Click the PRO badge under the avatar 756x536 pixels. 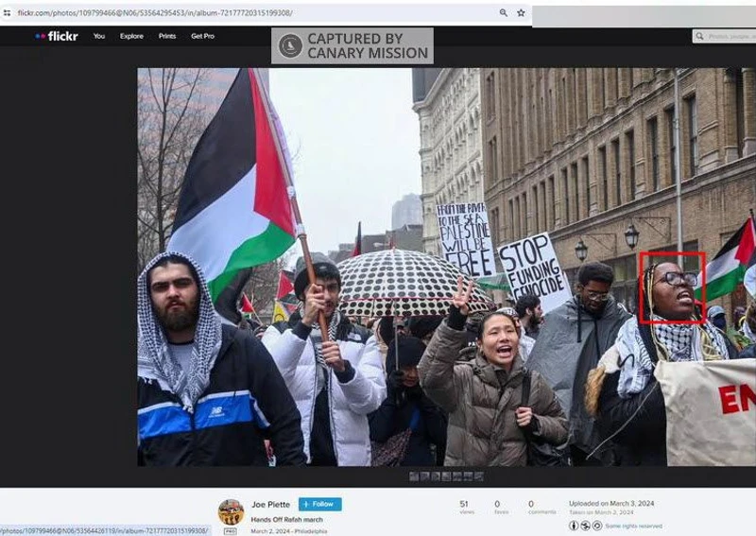tap(231, 531)
